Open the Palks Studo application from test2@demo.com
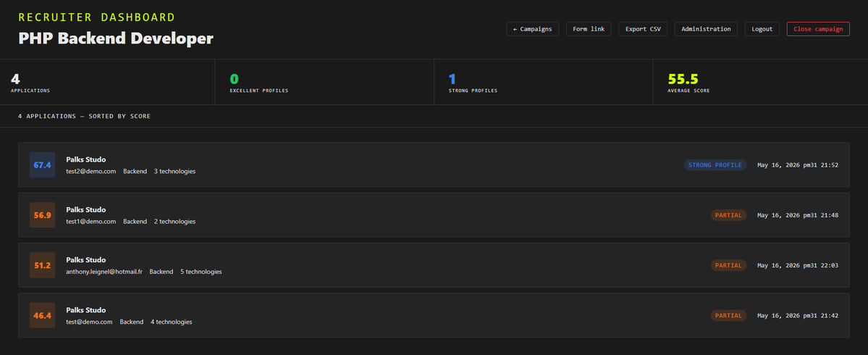Viewport: 868px width, 355px height. pyautogui.click(x=434, y=165)
